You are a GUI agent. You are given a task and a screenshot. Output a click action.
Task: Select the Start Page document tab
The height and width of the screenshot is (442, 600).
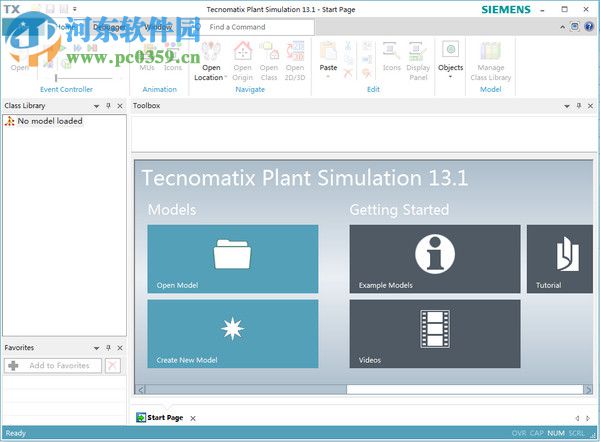[x=160, y=418]
